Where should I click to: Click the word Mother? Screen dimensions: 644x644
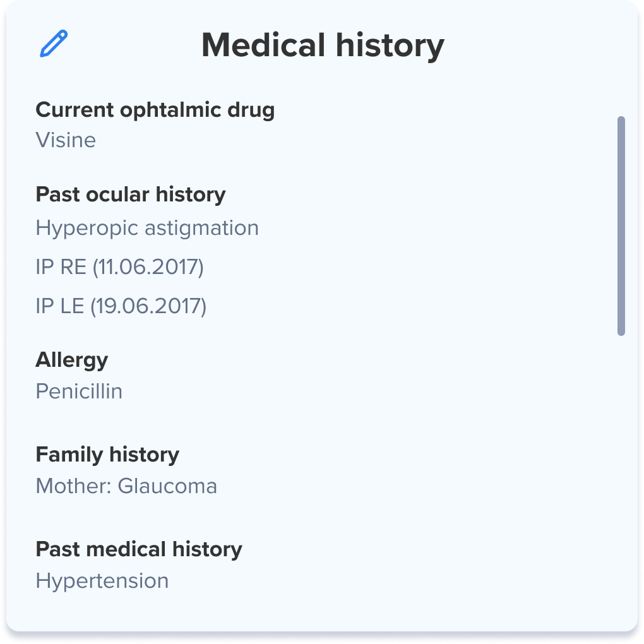click(x=72, y=486)
